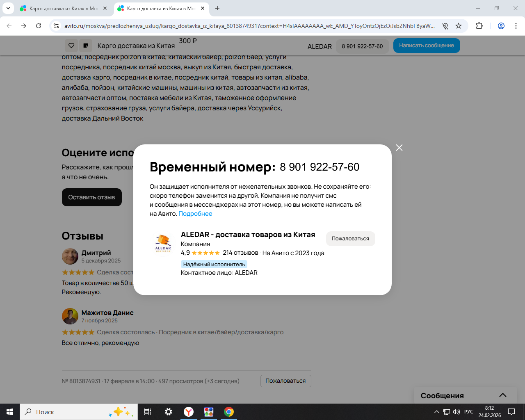Viewport: 525px width, 420px height.
Task: Open a new browser tab
Action: point(217,8)
